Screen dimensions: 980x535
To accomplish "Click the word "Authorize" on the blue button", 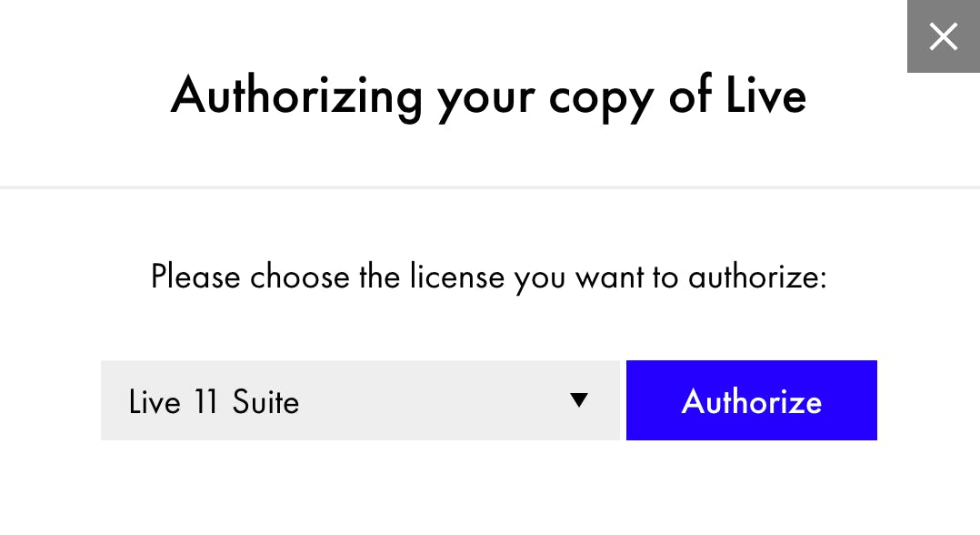I will (751, 401).
